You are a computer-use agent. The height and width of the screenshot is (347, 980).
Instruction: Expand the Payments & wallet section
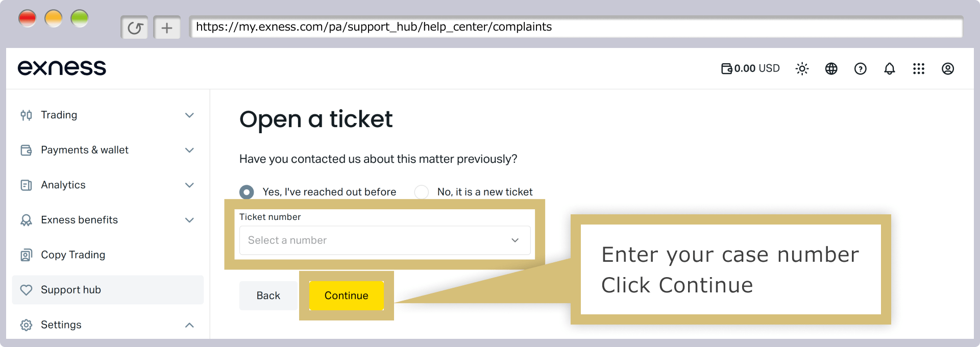tap(108, 150)
